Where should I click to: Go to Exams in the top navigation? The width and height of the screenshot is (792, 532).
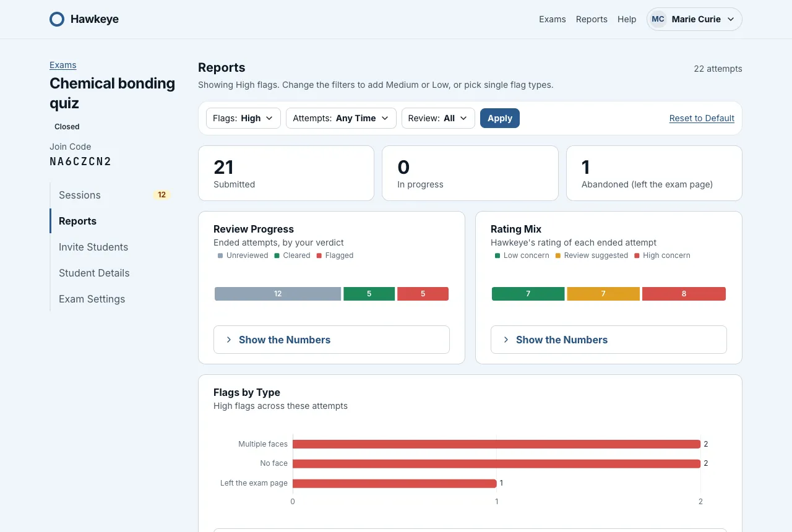553,19
